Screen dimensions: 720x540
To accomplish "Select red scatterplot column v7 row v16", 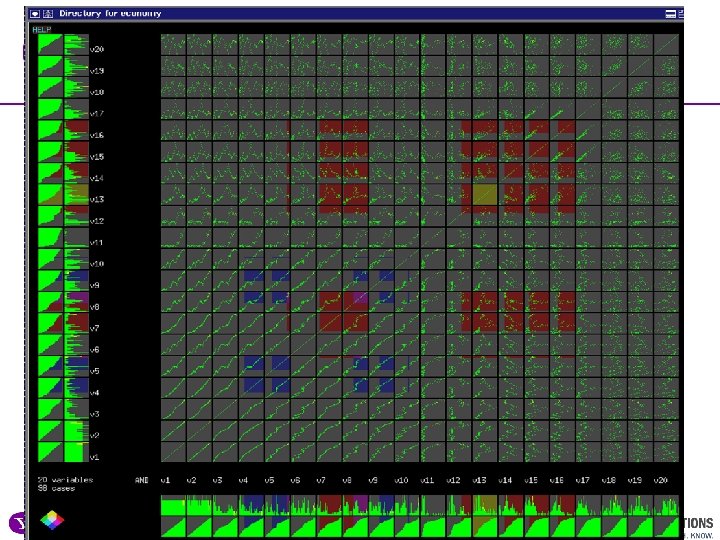I will [329, 130].
